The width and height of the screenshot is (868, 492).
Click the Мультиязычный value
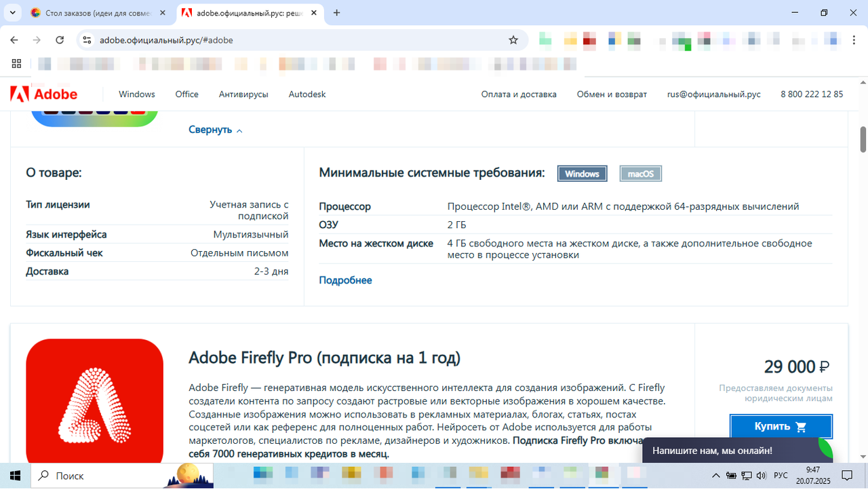point(251,235)
